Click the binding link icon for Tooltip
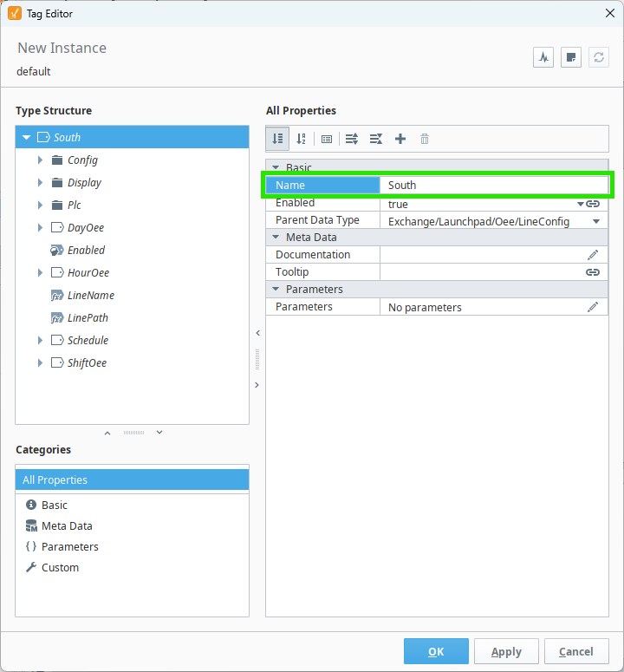624x672 pixels. pos(593,272)
